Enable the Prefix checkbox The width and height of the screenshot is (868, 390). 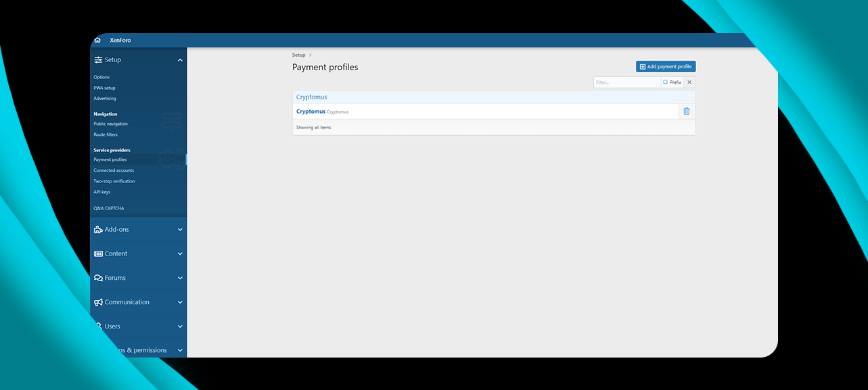click(665, 82)
